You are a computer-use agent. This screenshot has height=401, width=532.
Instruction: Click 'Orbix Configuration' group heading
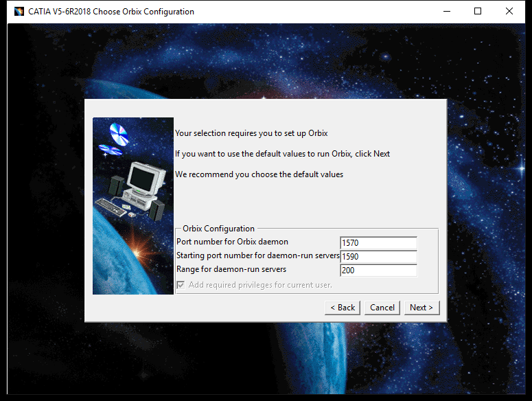[218, 229]
